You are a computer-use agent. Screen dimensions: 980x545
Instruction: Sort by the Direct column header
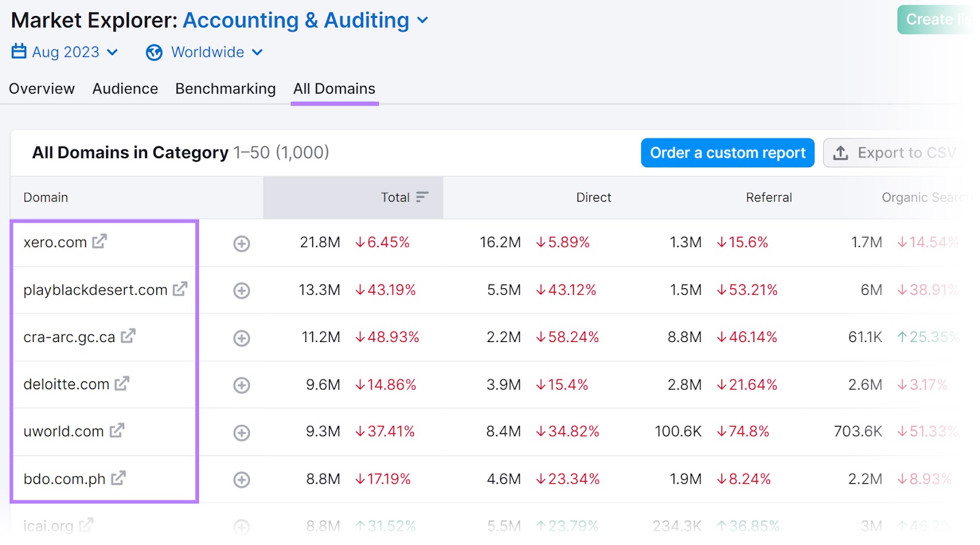pos(594,197)
